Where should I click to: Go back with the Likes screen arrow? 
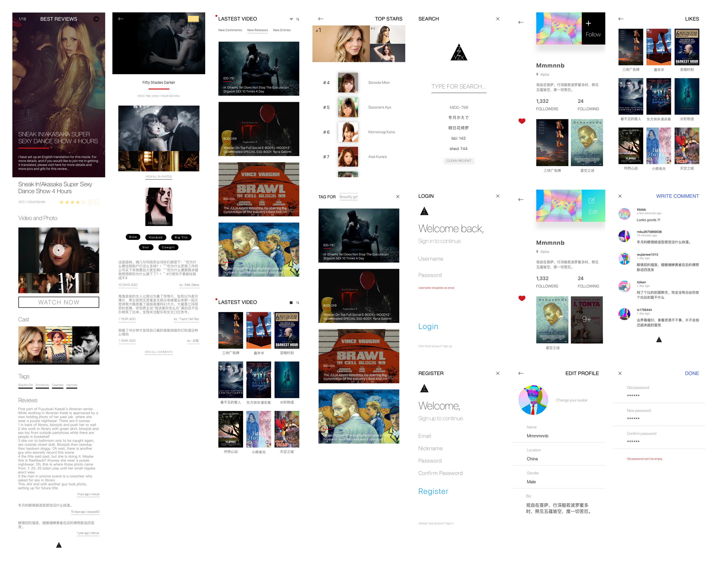coord(621,19)
